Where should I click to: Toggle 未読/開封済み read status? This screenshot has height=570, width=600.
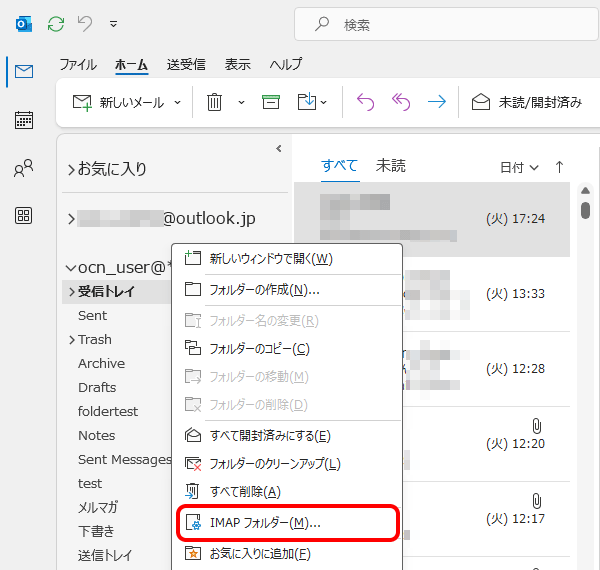[x=524, y=102]
